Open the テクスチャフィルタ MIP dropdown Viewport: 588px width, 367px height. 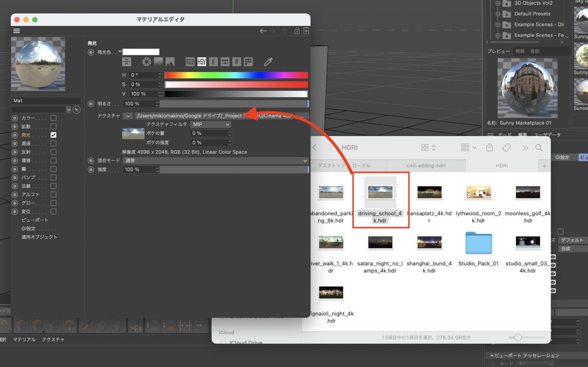click(x=211, y=125)
